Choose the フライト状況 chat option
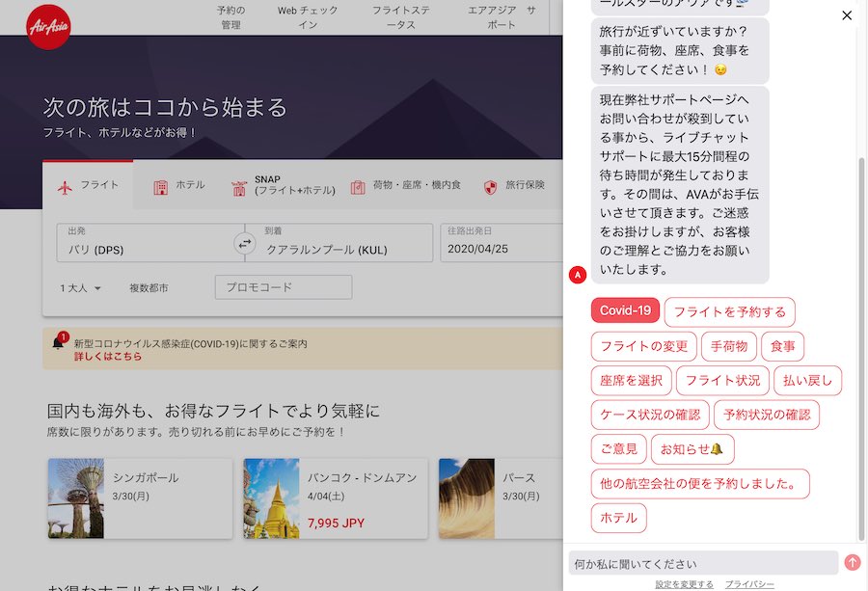Image resolution: width=868 pixels, height=591 pixels. [x=723, y=381]
